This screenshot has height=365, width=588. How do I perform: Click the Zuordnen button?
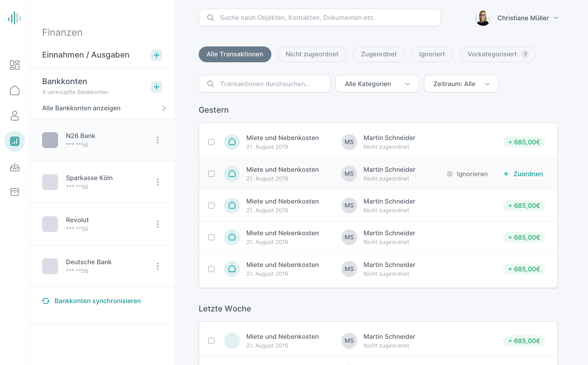click(523, 174)
